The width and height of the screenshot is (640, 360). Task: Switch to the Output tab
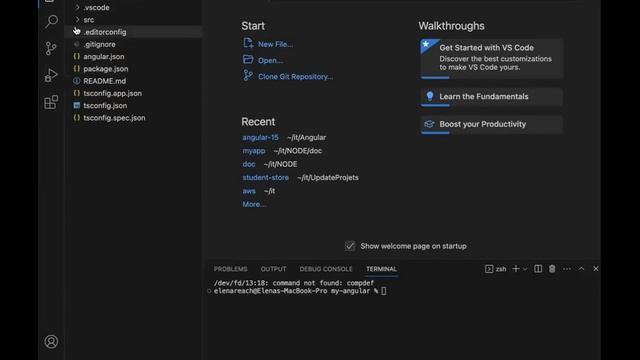click(x=273, y=269)
